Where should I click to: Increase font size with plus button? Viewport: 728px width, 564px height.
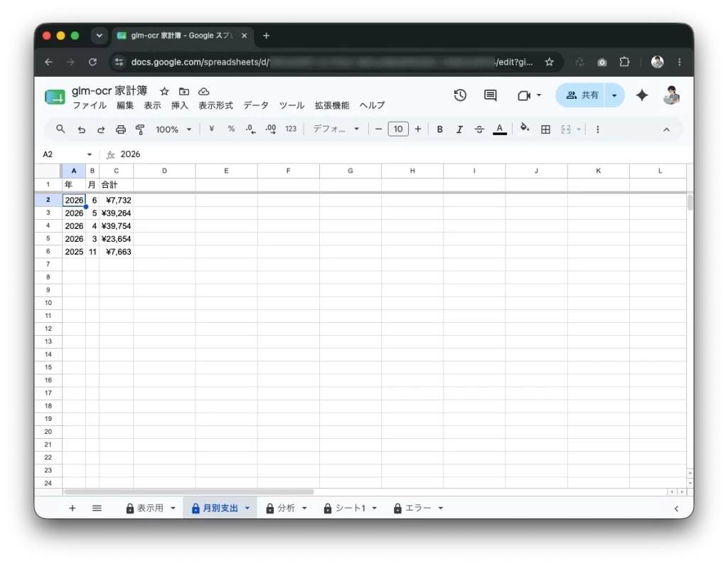tap(418, 129)
